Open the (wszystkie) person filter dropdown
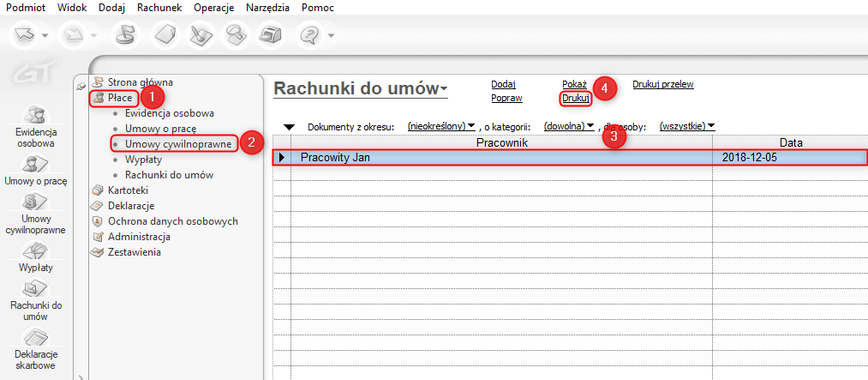Image resolution: width=868 pixels, height=380 pixels. pos(687,126)
